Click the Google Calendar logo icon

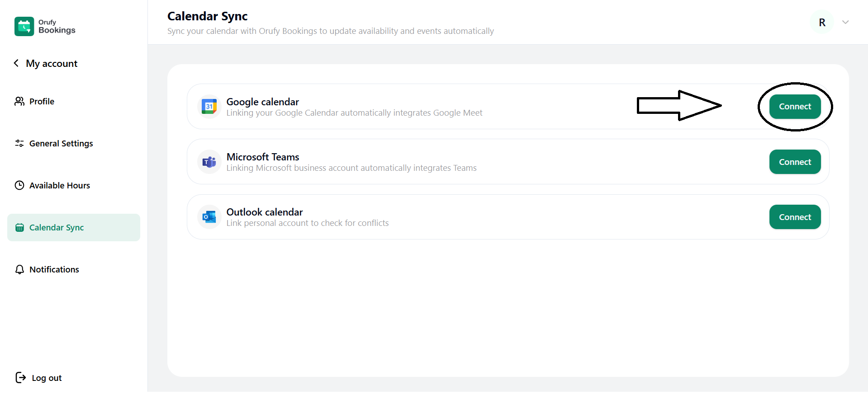(209, 107)
